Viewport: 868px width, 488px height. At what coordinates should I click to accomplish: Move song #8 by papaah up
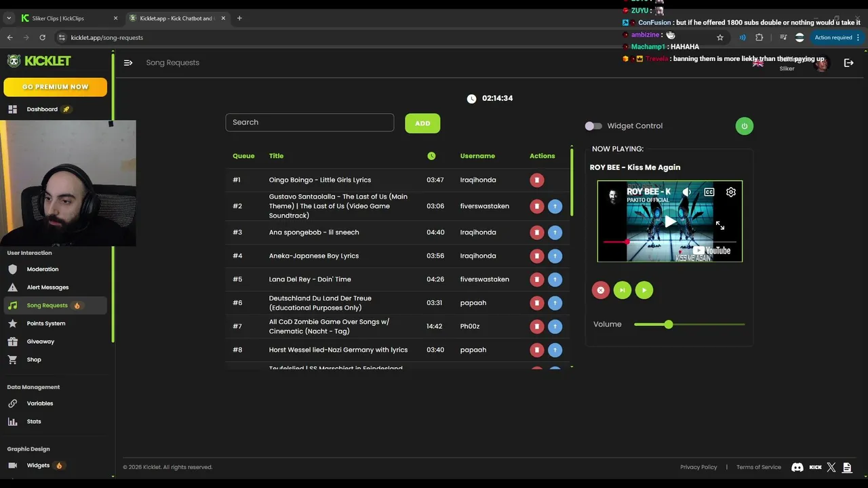point(555,350)
